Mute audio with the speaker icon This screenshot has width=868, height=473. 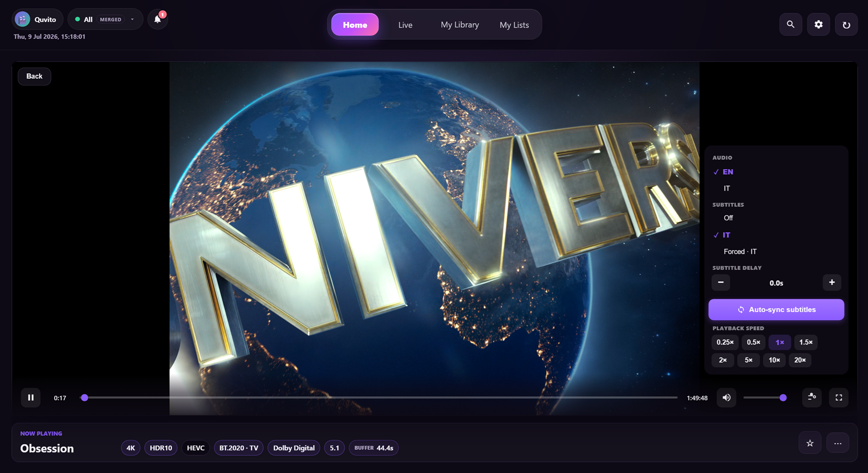(x=726, y=397)
